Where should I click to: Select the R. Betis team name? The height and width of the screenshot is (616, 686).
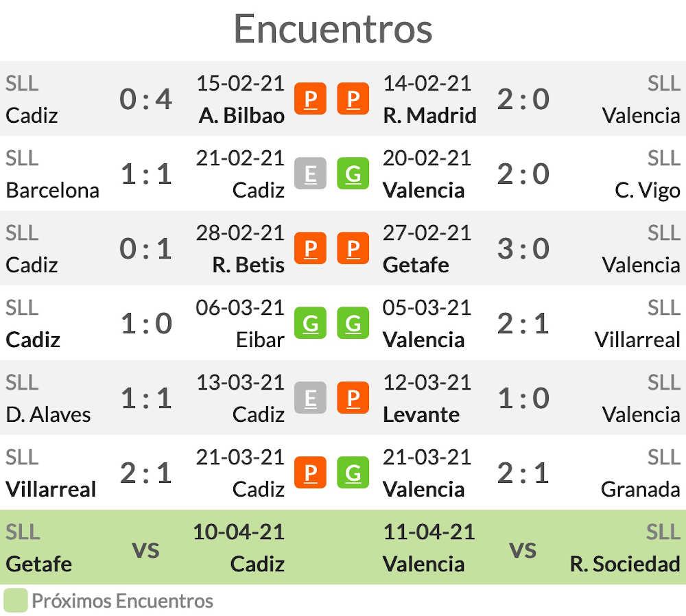coord(248,265)
